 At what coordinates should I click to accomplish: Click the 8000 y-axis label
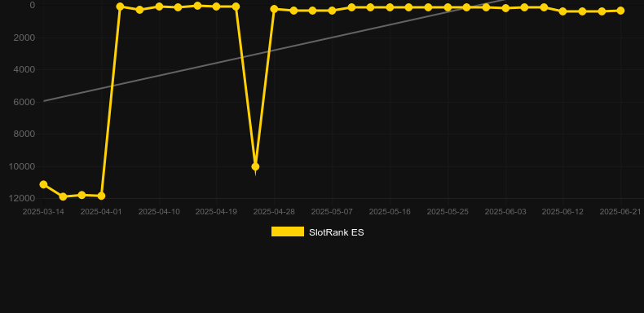(x=24, y=134)
